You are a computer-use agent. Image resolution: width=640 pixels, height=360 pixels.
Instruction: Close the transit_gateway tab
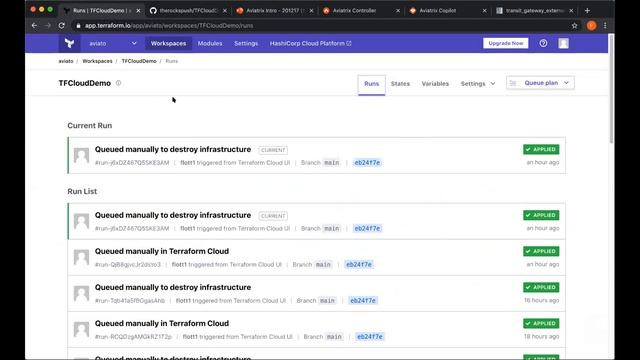[x=571, y=11]
